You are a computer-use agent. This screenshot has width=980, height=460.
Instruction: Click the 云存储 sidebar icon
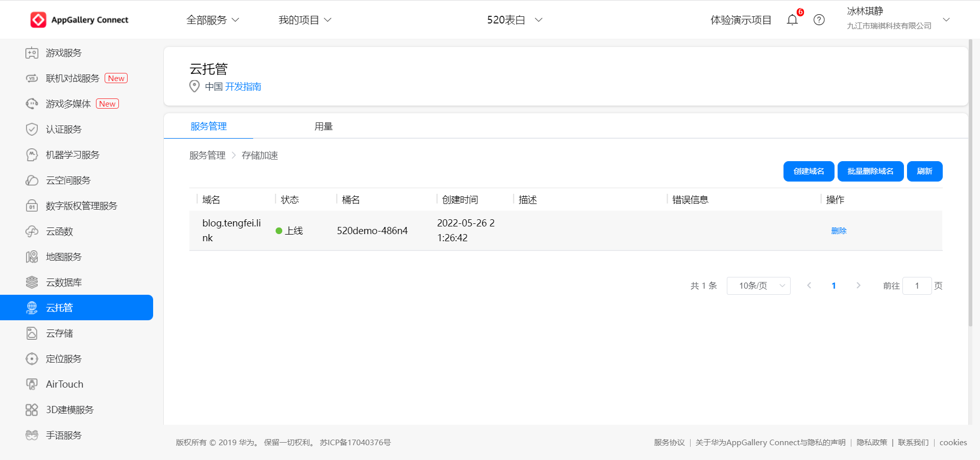point(32,334)
